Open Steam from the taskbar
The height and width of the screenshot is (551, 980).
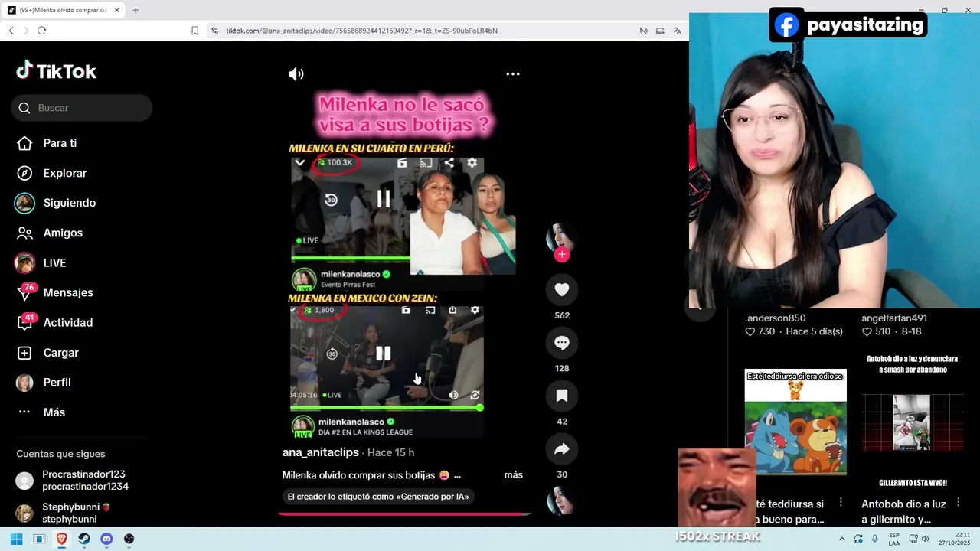pos(84,539)
